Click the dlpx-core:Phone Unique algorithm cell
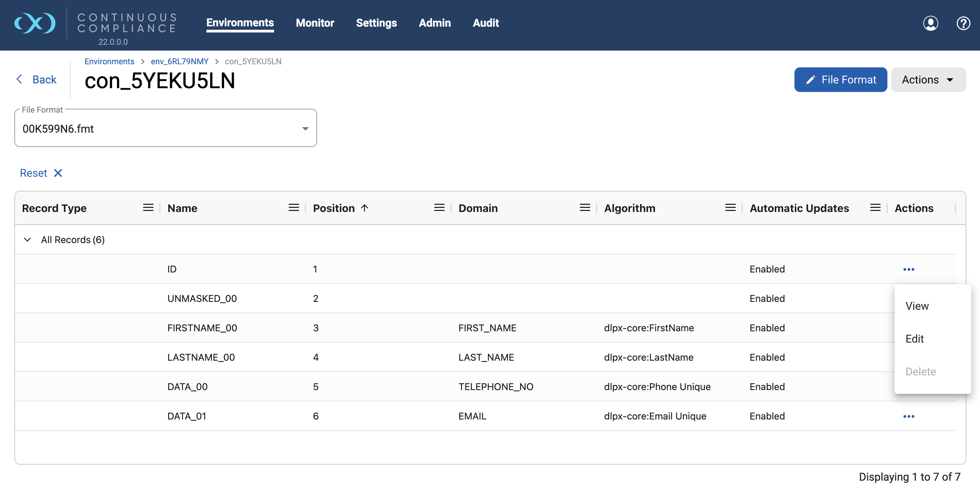The height and width of the screenshot is (493, 980). (657, 387)
